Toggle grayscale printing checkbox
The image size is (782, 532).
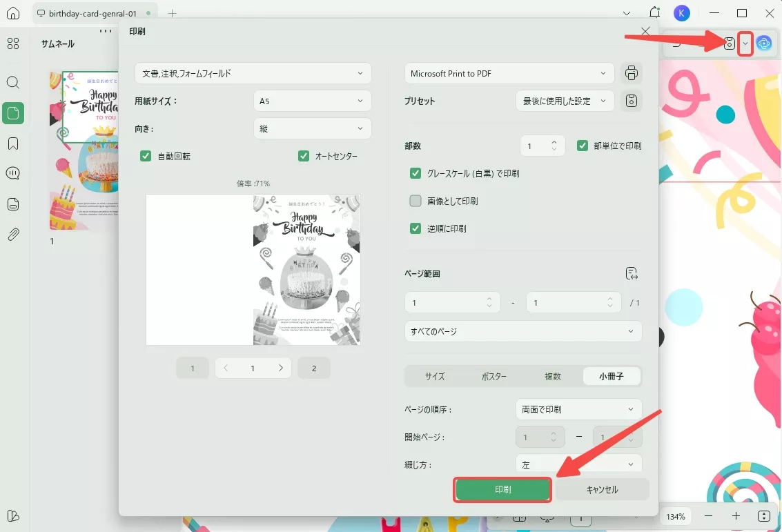[x=415, y=173]
